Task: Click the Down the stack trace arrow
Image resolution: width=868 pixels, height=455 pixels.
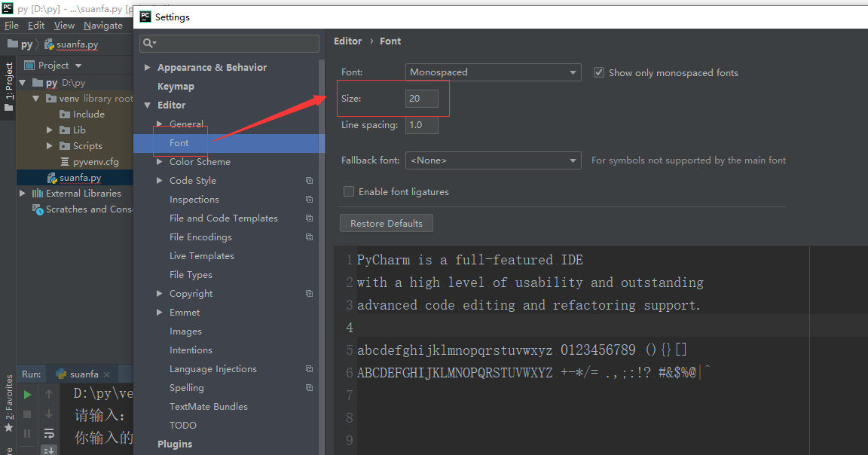Action: click(49, 414)
